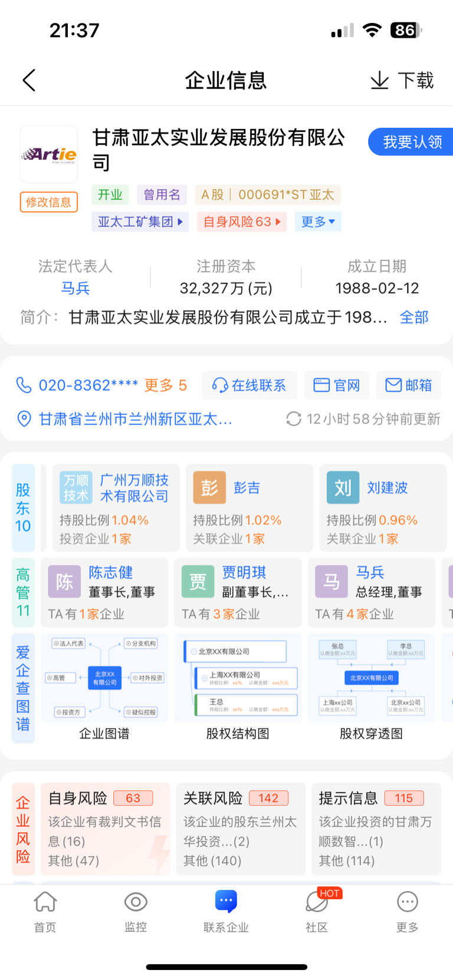
Task: Tap the download arrow icon
Action: tap(380, 80)
